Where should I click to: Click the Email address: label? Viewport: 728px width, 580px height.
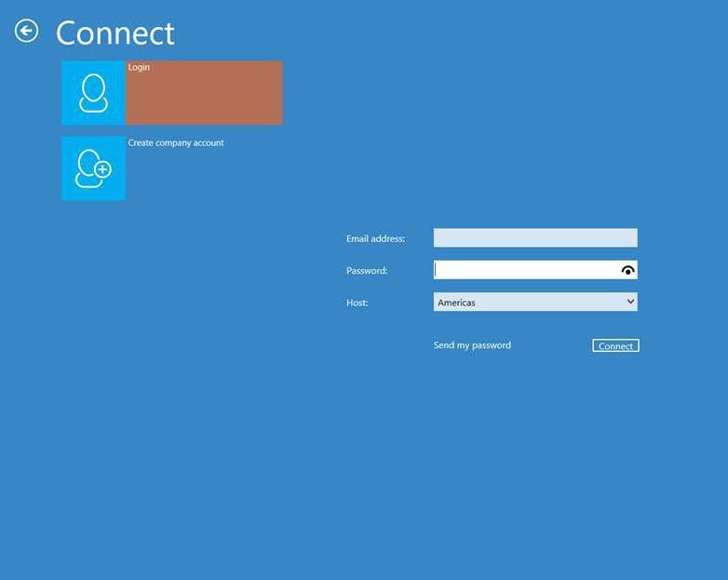tap(375, 238)
